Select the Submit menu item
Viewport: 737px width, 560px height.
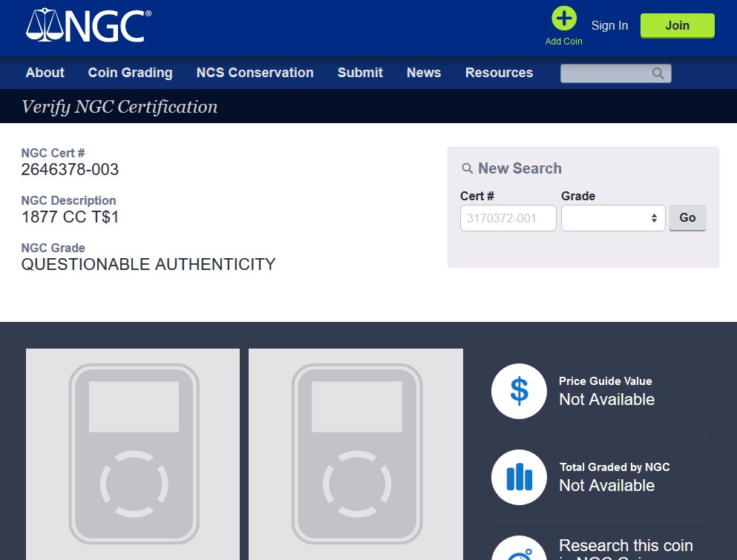[360, 73]
